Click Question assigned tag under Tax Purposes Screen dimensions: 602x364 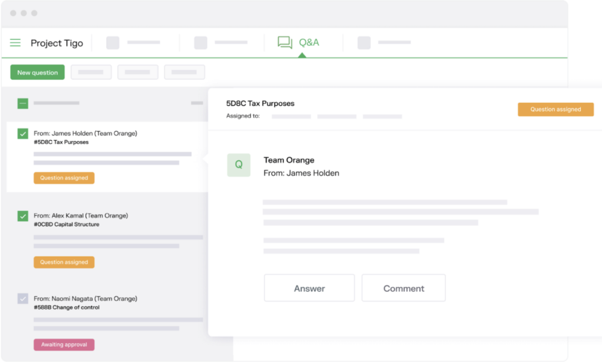[x=64, y=178]
